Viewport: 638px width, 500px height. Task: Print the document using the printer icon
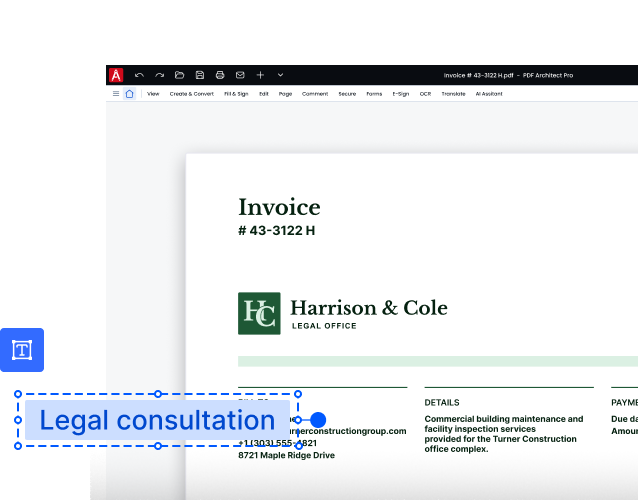pos(220,75)
